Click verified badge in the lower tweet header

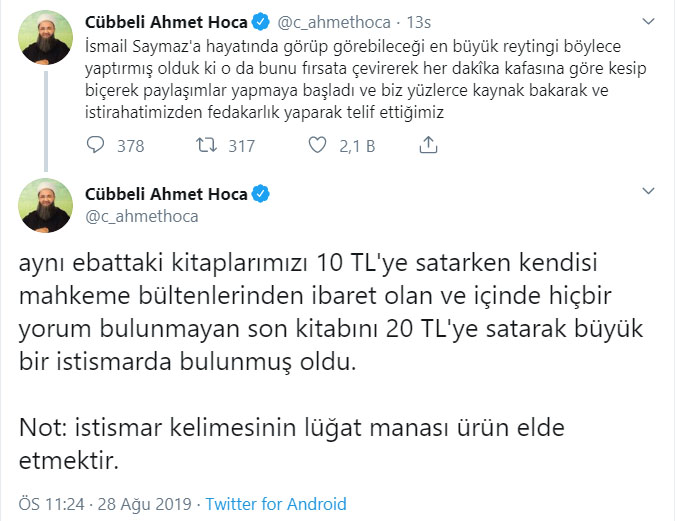pos(259,194)
